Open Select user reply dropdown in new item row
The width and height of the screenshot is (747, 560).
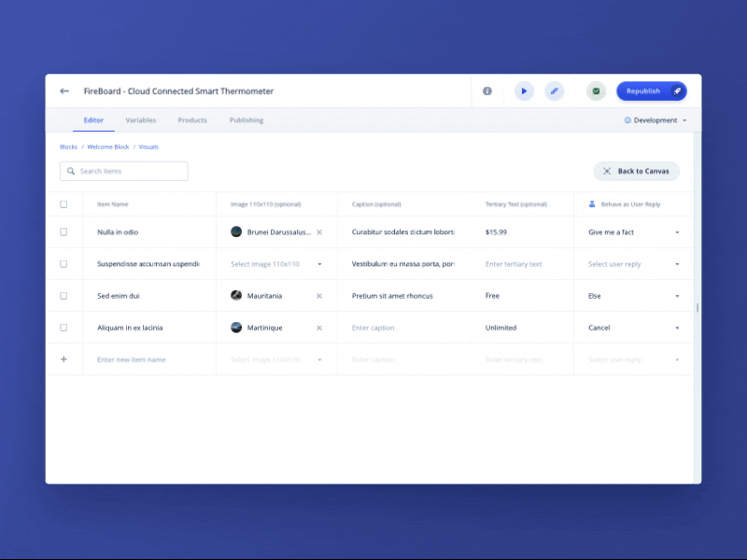click(634, 359)
